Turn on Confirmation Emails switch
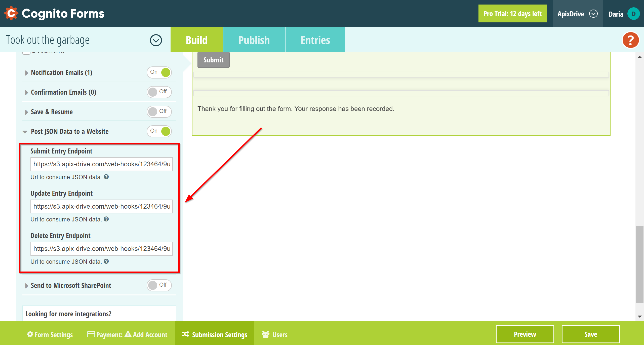 [x=159, y=92]
